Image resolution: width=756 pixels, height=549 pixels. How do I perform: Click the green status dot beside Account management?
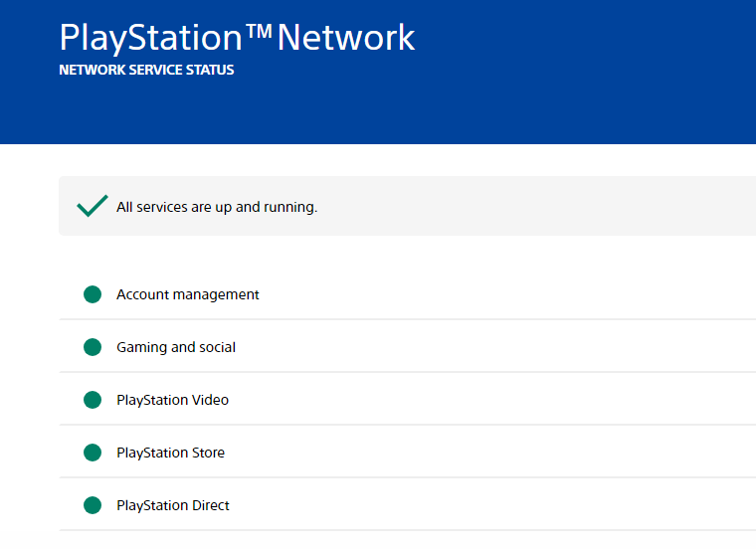(93, 294)
